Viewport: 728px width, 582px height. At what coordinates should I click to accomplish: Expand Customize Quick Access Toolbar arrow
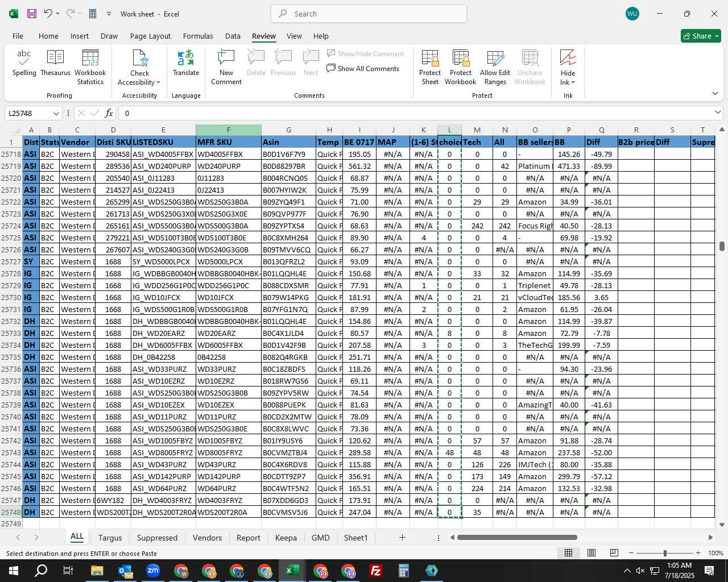point(109,14)
